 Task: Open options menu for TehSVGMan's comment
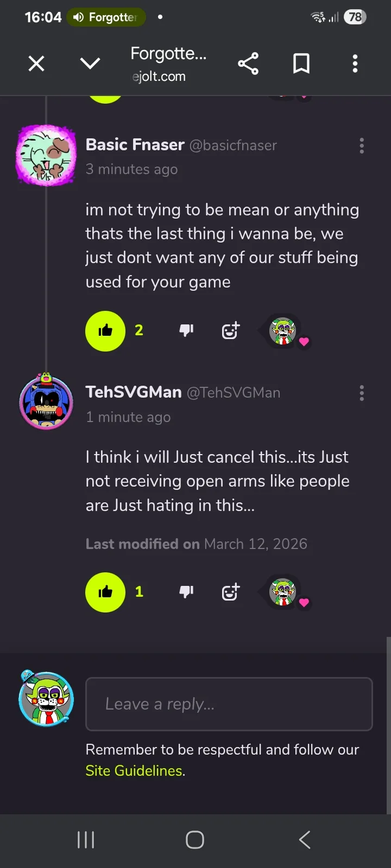(362, 393)
